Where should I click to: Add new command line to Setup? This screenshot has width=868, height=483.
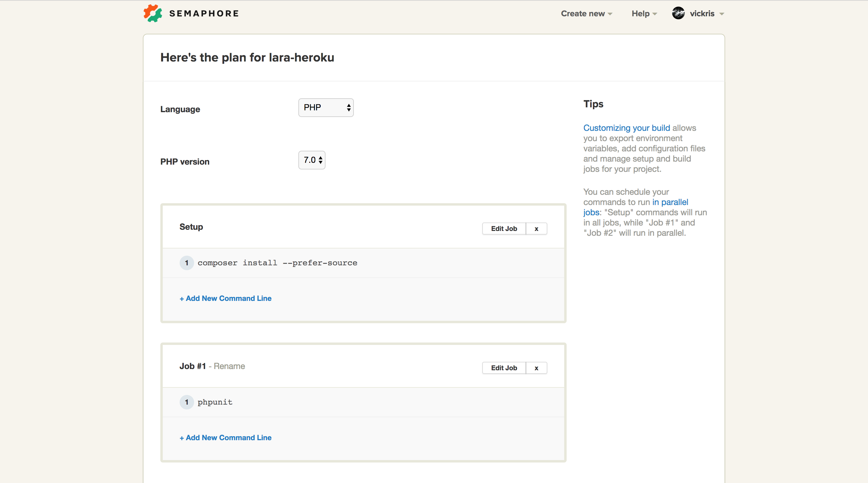pos(225,298)
